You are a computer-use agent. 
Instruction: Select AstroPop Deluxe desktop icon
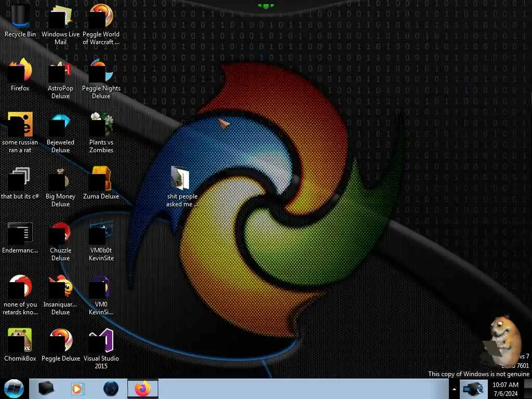(x=60, y=79)
